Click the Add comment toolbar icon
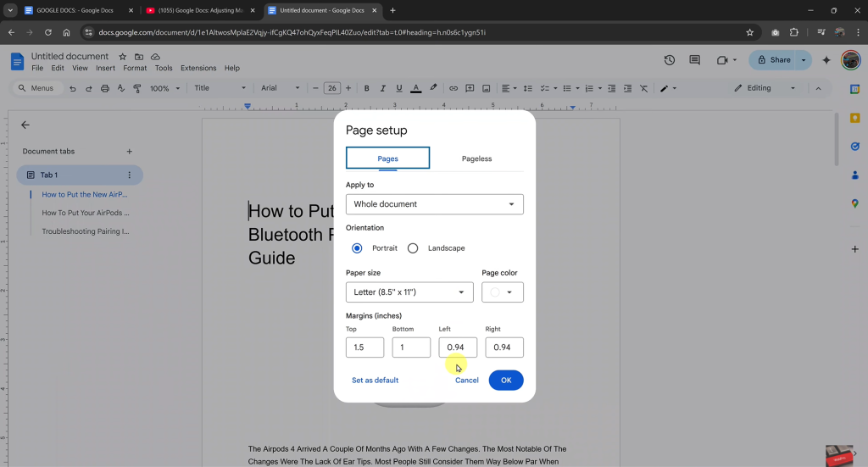This screenshot has height=467, width=868. pos(470,88)
